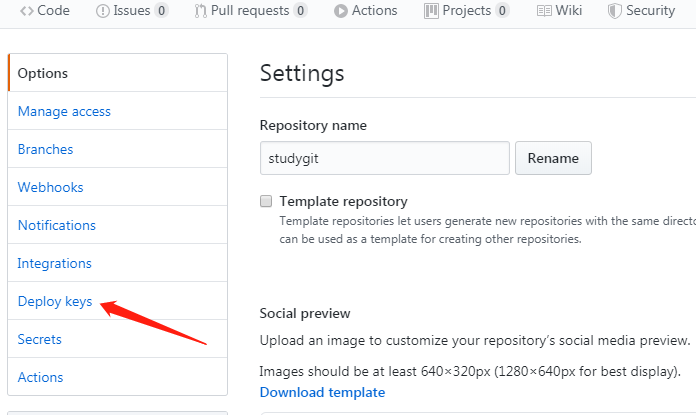This screenshot has height=415, width=696.
Task: Open Manage access settings
Action: 64,111
